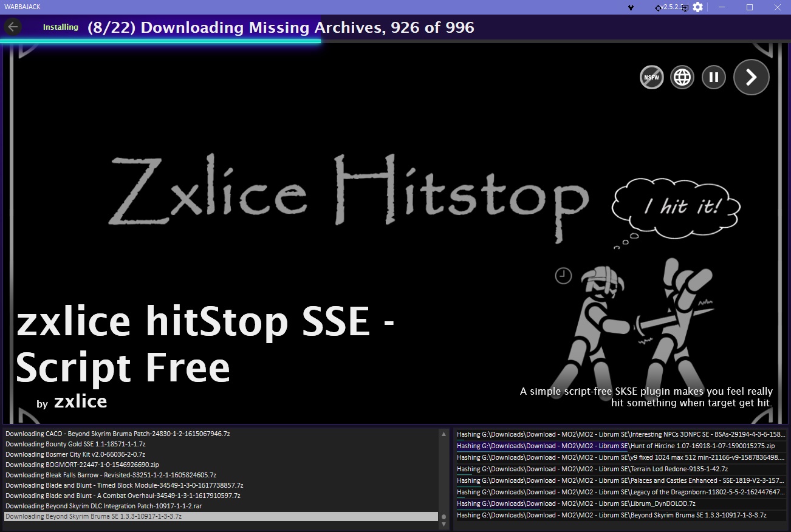The width and height of the screenshot is (791, 532).
Task: Toggle the NSFW slides filter
Action: [x=652, y=77]
